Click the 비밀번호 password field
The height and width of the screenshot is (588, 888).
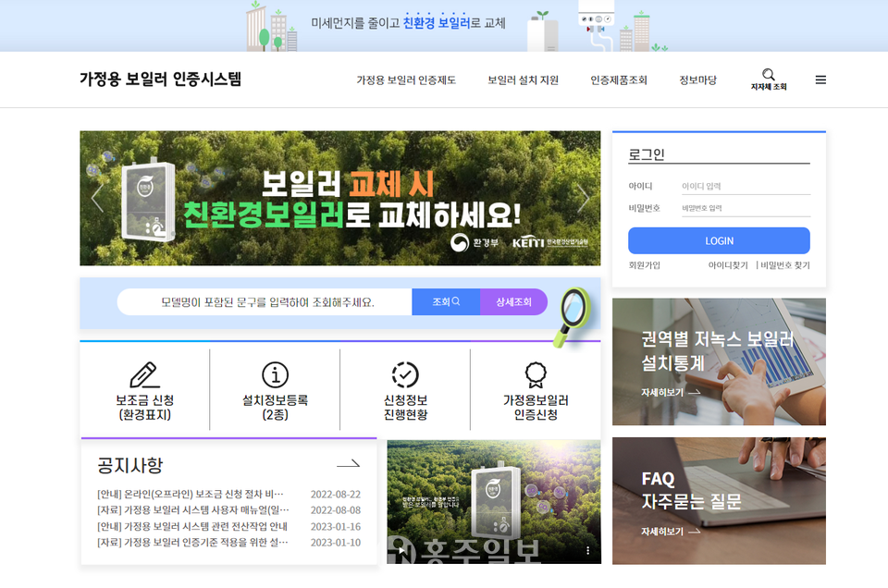[x=745, y=209]
